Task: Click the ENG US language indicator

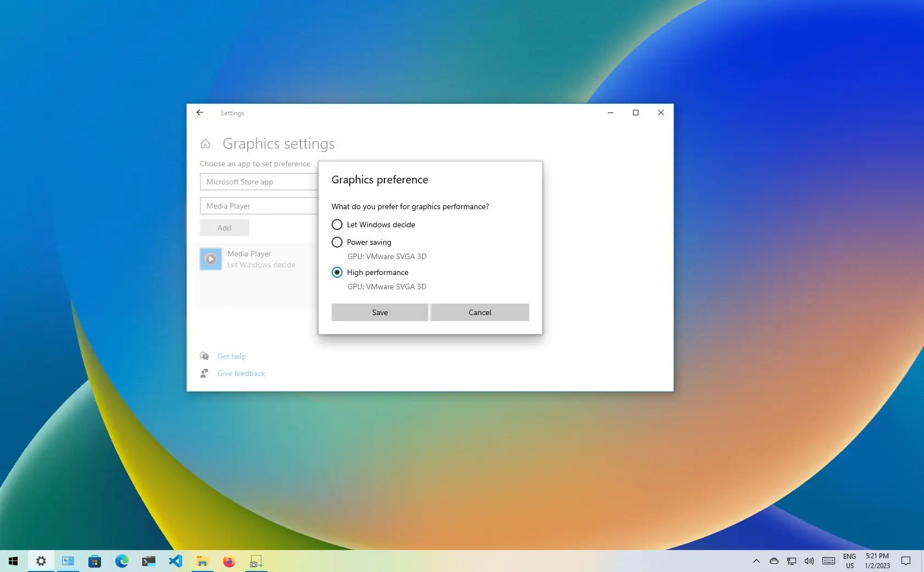Action: click(x=849, y=561)
